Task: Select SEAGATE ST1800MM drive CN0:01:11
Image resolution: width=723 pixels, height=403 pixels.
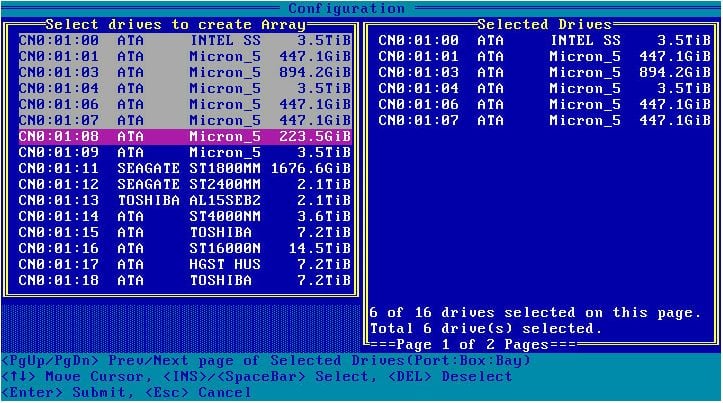Action: tap(185, 168)
